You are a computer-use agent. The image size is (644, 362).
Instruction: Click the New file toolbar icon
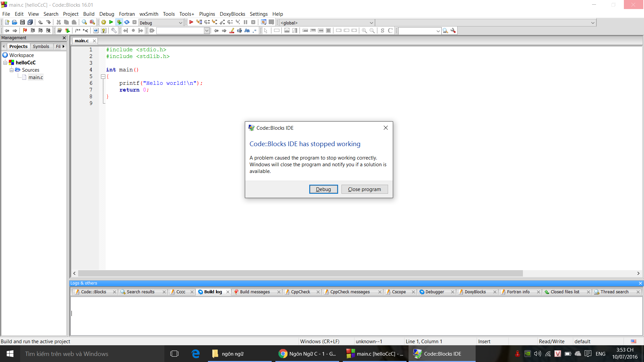[x=7, y=22]
